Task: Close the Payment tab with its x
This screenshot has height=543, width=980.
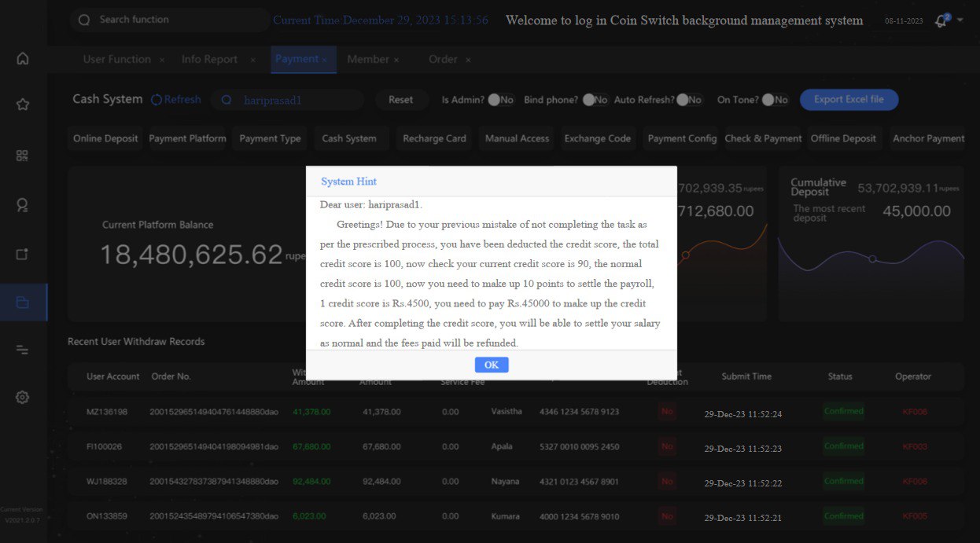Action: coord(324,60)
